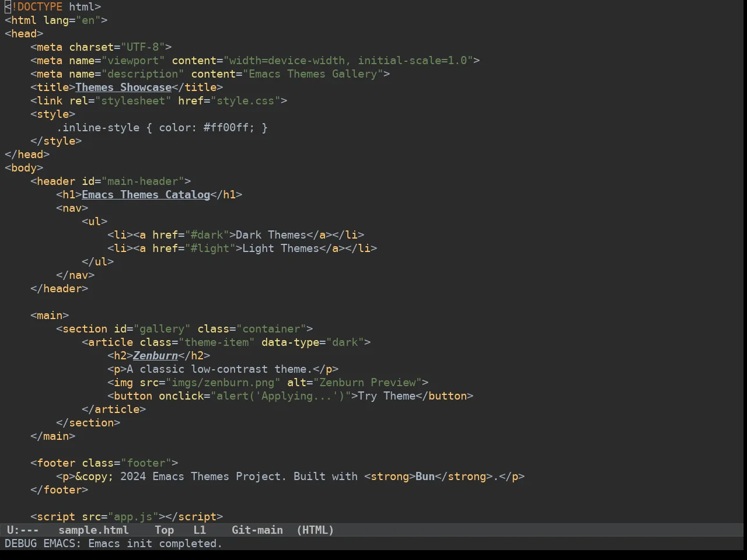
Task: Click the "Zenburn Preview" alt text
Action: click(368, 383)
